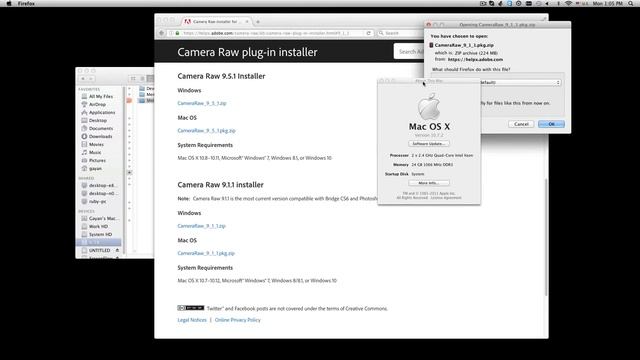Download CameraRaw_9_1_1.zip for Windows
This screenshot has height=360, width=640.
pos(201,226)
